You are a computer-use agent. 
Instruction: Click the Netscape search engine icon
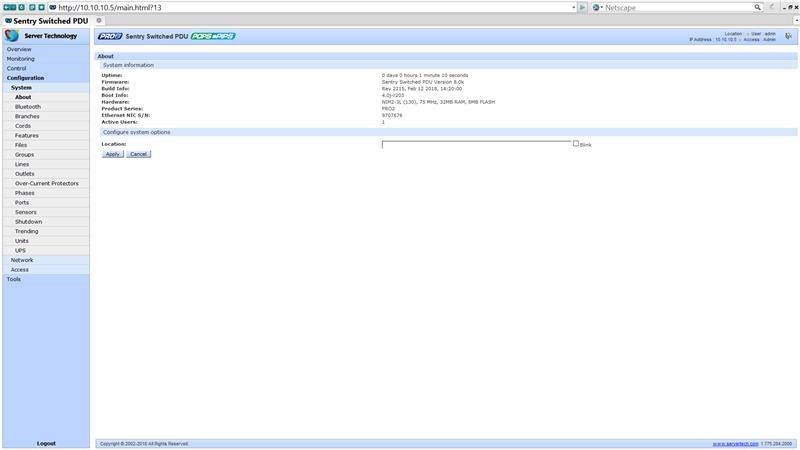[x=595, y=8]
